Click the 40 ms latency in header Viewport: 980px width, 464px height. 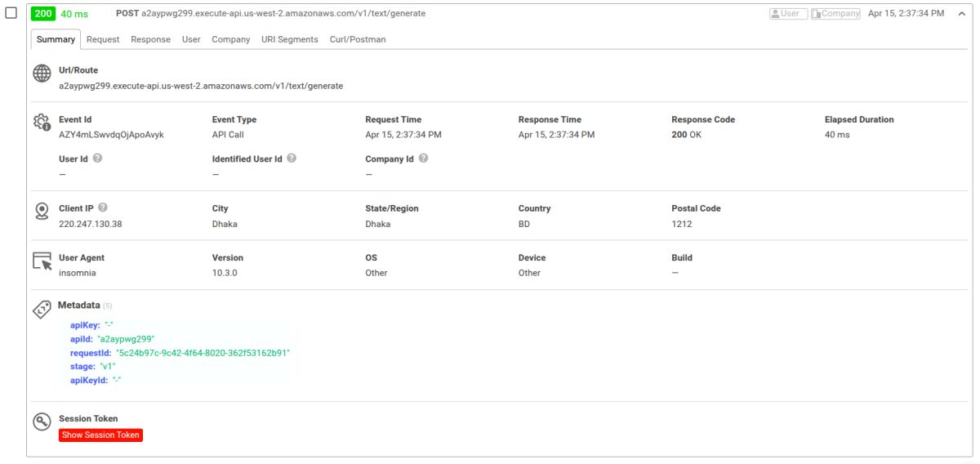[x=74, y=14]
